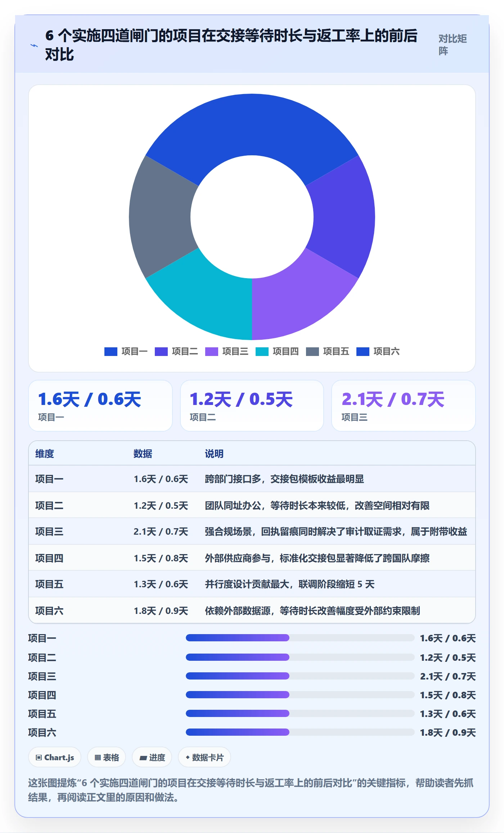The width and height of the screenshot is (504, 833).
Task: Click the 项目四 progress bar
Action: click(x=300, y=695)
